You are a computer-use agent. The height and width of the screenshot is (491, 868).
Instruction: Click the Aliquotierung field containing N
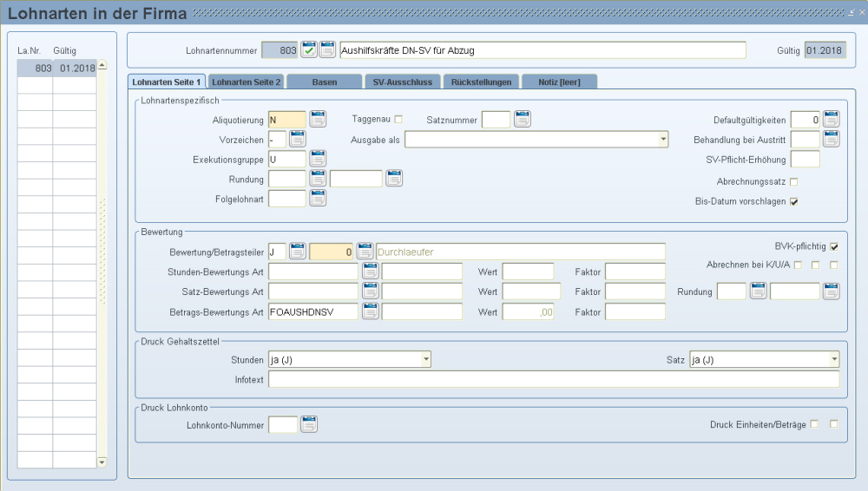pos(286,120)
